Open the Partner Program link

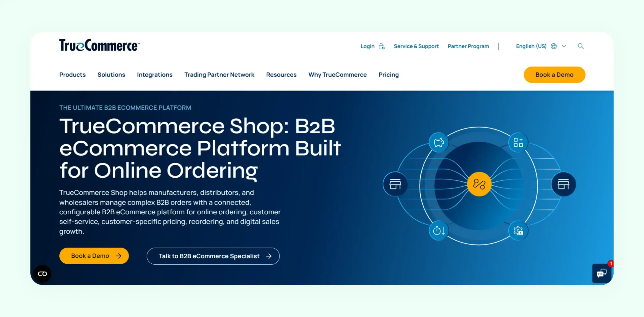[468, 46]
